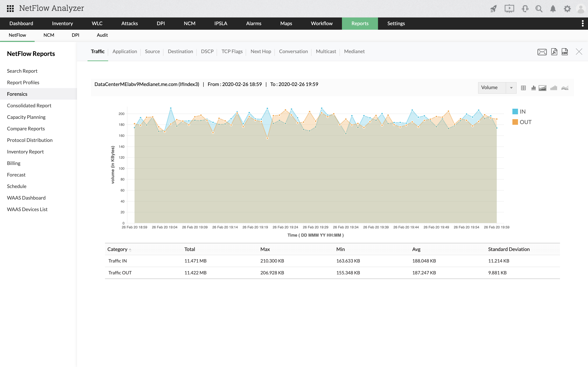Image resolution: width=588 pixels, height=367 pixels.
Task: Switch to the Destination tab
Action: 180,52
